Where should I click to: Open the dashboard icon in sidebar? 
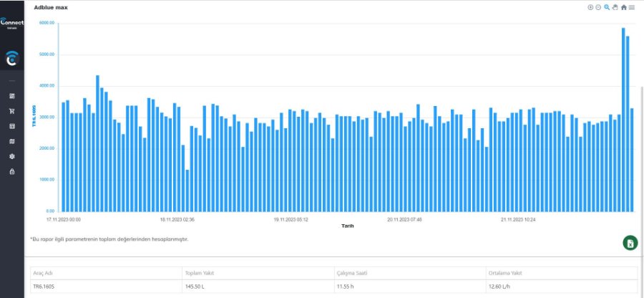11,95
